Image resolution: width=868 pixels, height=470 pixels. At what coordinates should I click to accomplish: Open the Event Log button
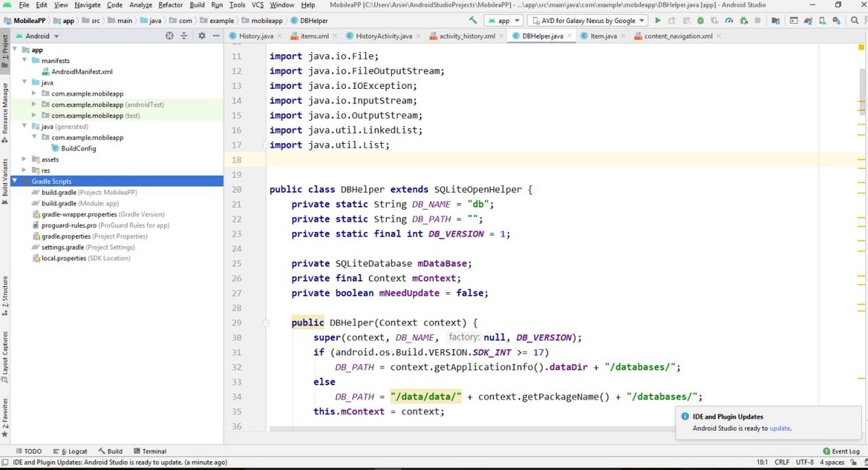click(x=841, y=451)
